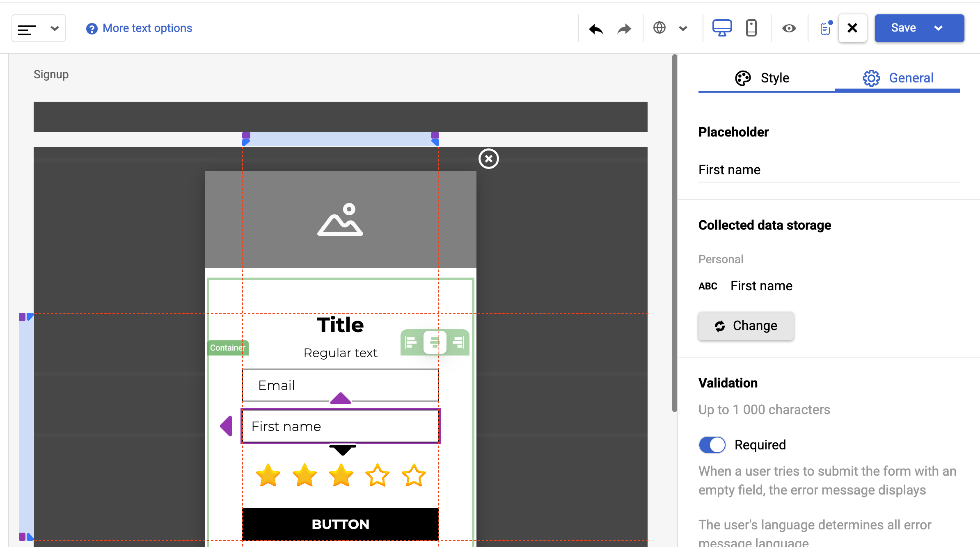The width and height of the screenshot is (980, 547).
Task: Open the Save button dropdown arrow
Action: click(x=938, y=28)
